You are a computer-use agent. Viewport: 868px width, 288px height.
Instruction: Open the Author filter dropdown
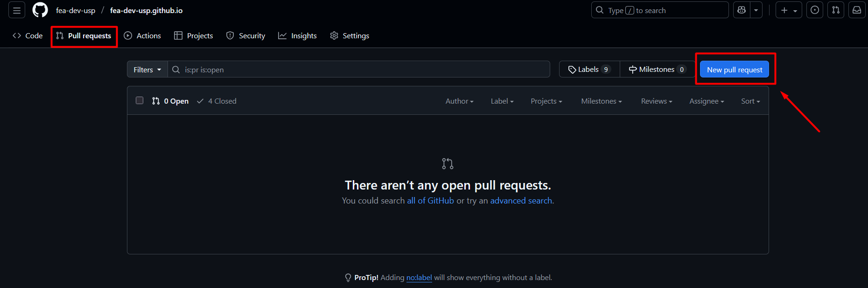[459, 101]
